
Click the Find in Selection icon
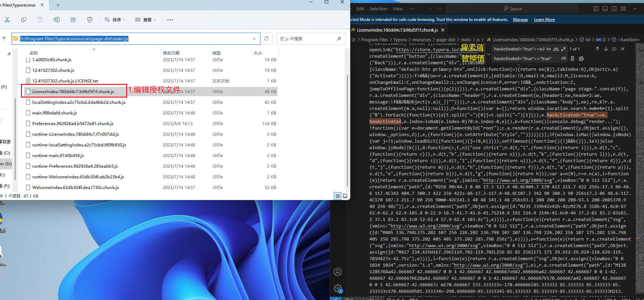pos(614,49)
